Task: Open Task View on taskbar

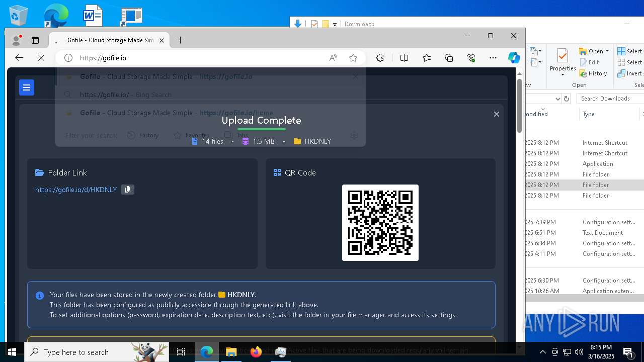Action: 182,352
